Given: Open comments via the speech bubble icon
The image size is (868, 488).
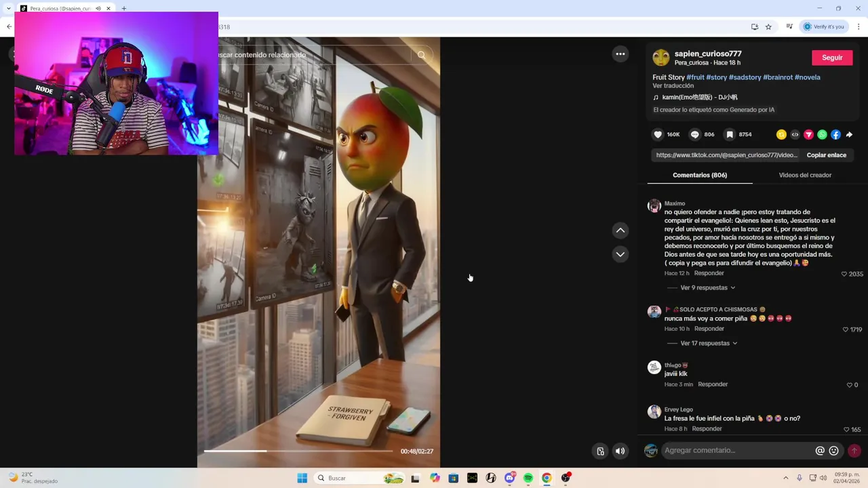Looking at the screenshot, I should pos(694,135).
